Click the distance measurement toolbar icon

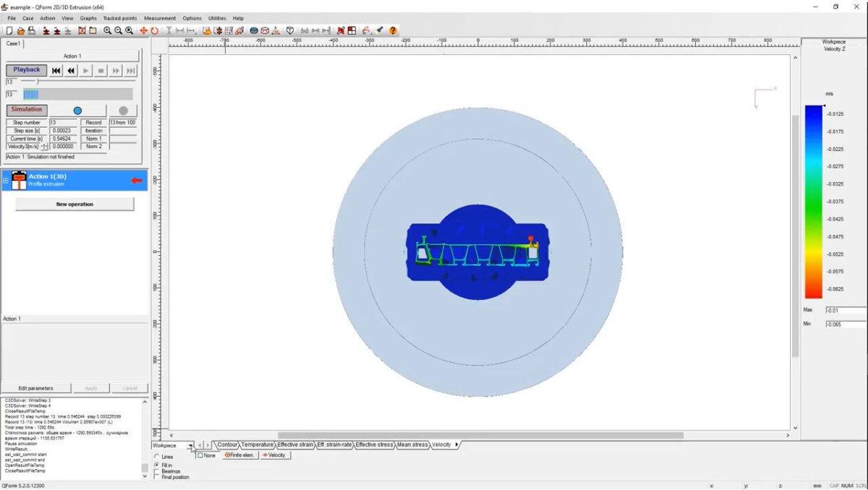click(x=179, y=31)
